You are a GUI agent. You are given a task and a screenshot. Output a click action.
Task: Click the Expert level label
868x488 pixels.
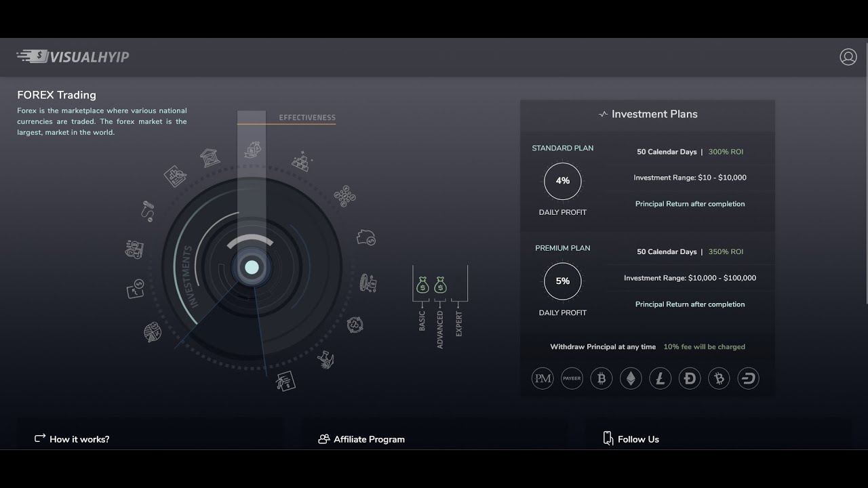point(459,324)
